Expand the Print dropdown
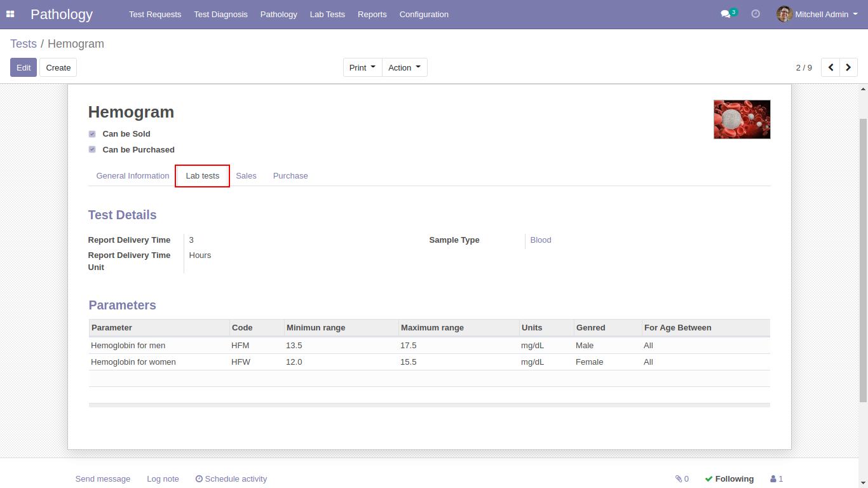 tap(362, 67)
